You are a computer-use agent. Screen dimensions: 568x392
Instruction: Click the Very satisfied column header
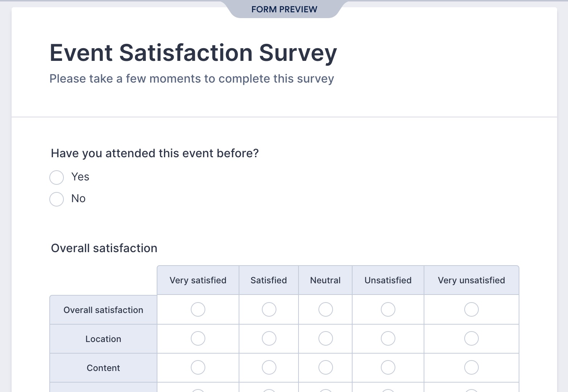(x=198, y=280)
